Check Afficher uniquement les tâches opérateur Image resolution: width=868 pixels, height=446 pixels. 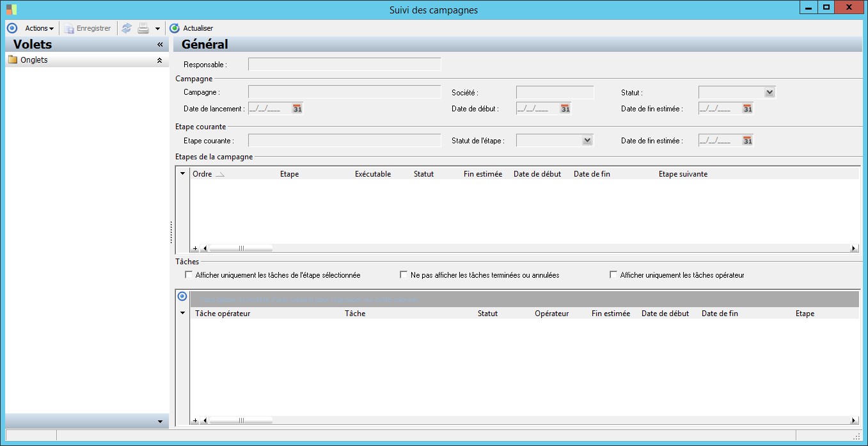pos(613,275)
